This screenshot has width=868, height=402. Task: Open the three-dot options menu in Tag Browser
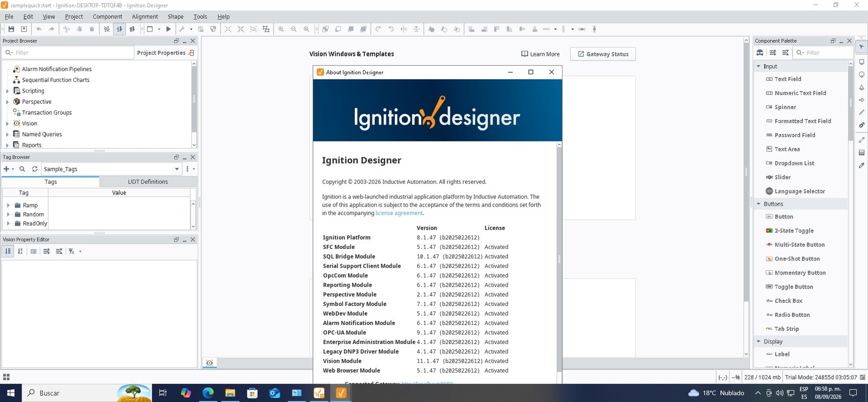coord(189,169)
